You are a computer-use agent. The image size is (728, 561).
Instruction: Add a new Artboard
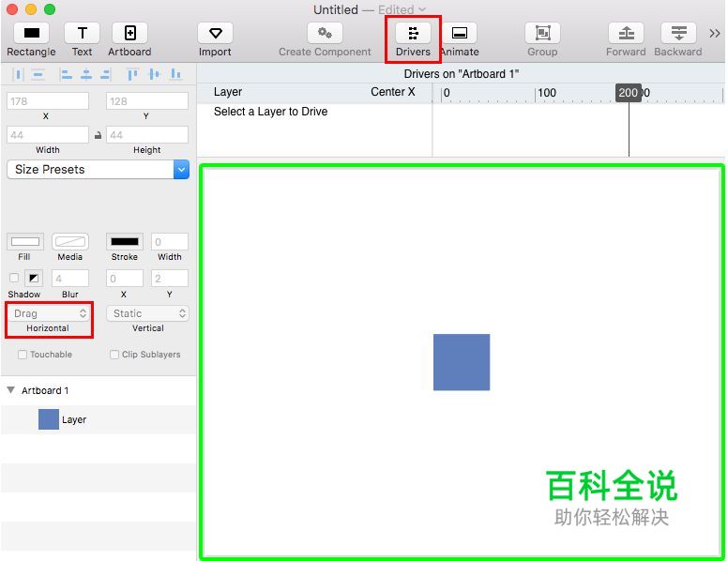129,34
